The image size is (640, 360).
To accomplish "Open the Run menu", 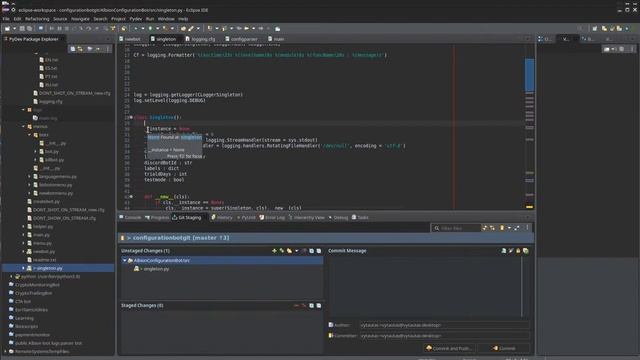I will (150, 19).
